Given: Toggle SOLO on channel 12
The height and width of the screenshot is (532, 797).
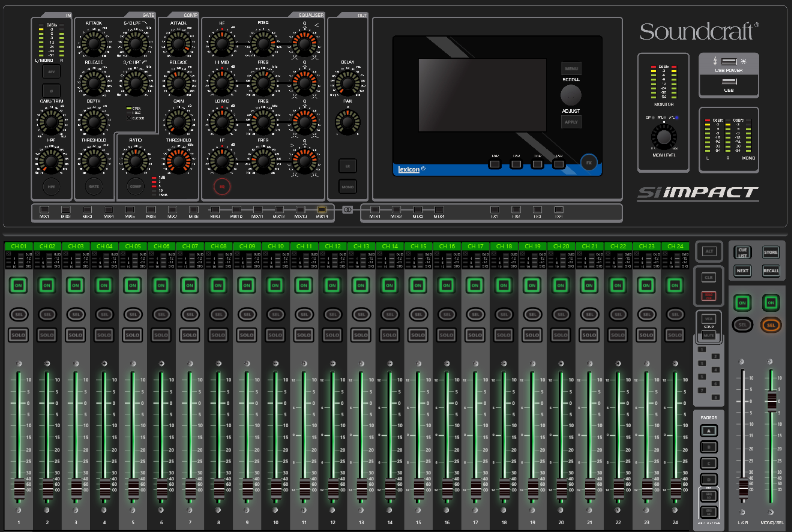Looking at the screenshot, I should coord(332,335).
